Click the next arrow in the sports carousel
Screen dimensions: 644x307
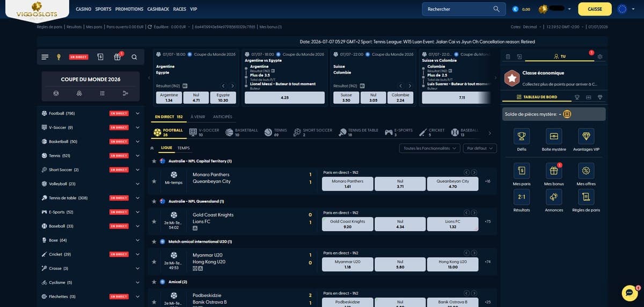[x=489, y=133]
